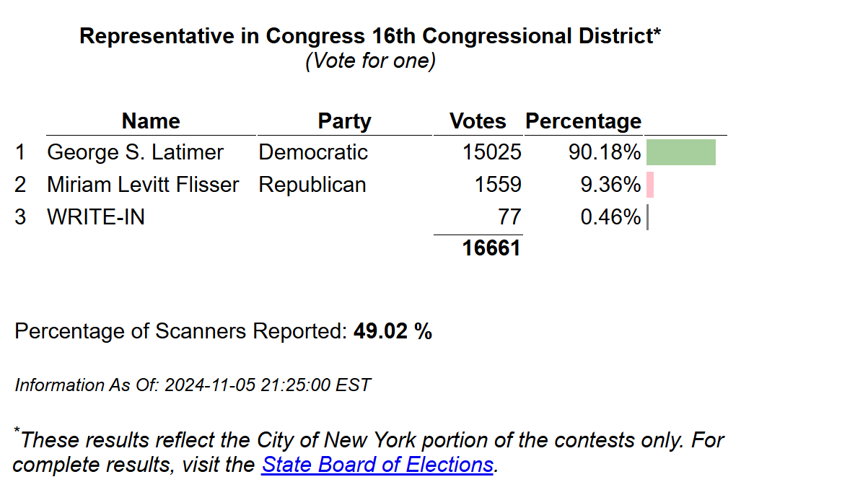Click George S. Latimer's green percentage bar
Screen dimensions: 868x495
click(x=681, y=152)
